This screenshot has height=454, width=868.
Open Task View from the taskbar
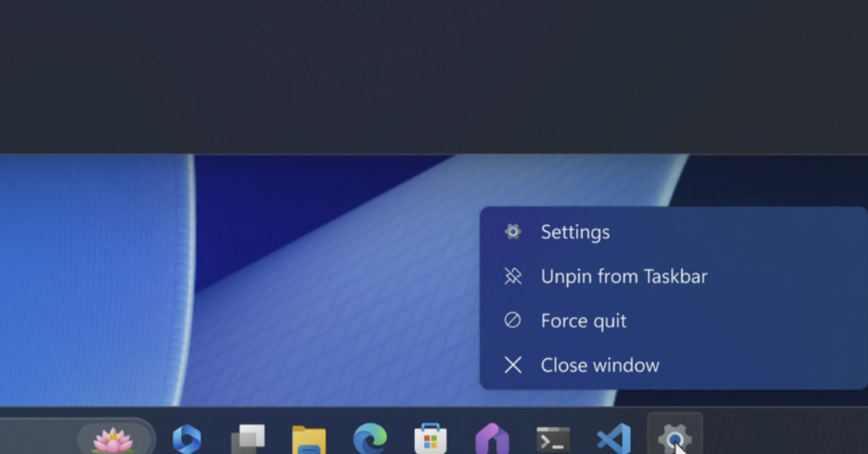tap(247, 439)
